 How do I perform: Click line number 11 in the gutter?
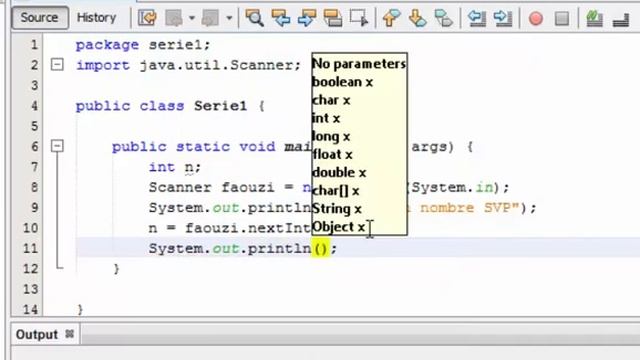(30, 248)
